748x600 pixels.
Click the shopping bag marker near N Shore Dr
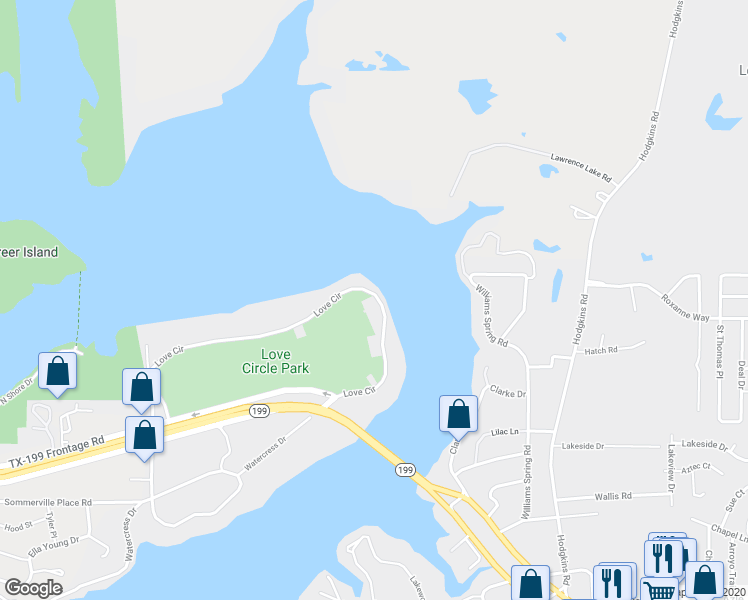click(57, 374)
